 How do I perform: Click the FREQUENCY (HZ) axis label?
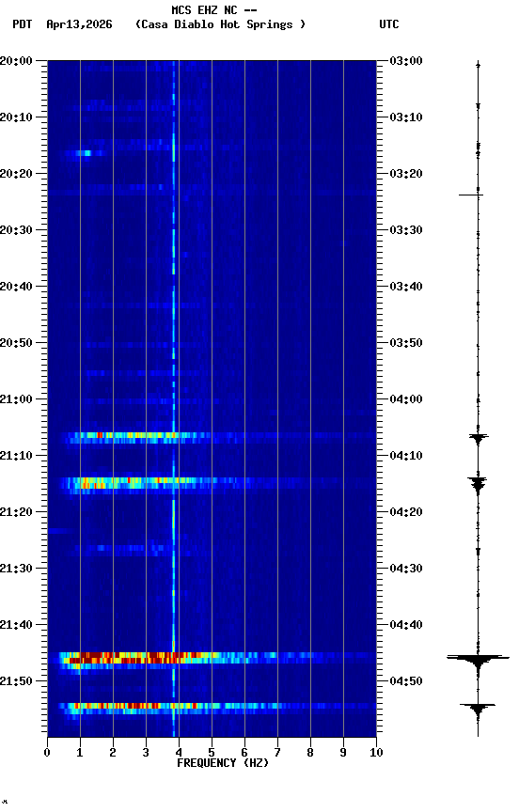point(223,763)
